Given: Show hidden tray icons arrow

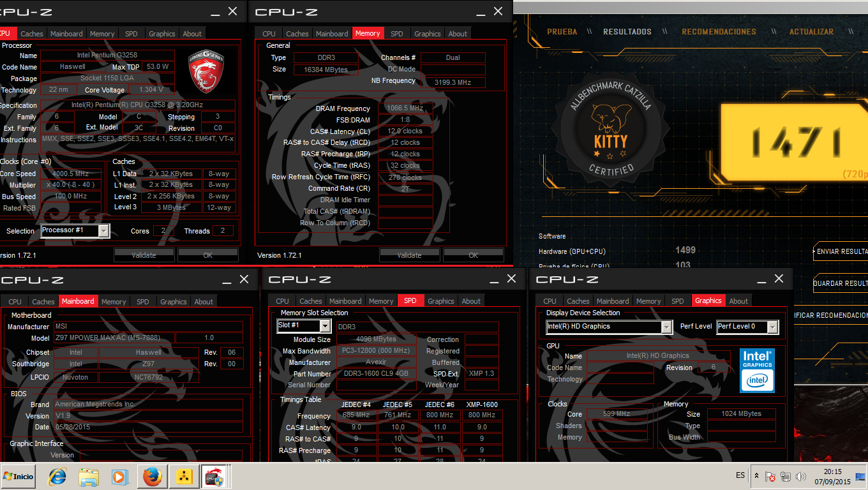Looking at the screenshot, I should pos(756,476).
